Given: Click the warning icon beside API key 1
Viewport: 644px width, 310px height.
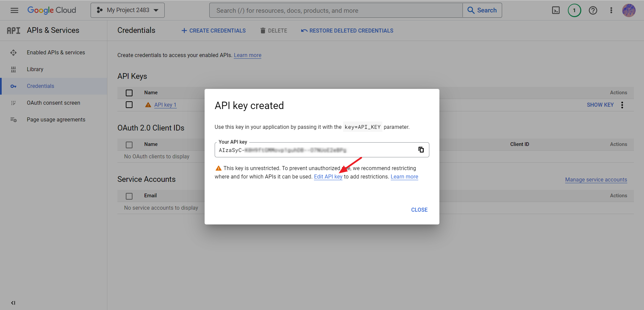Looking at the screenshot, I should coord(148,105).
